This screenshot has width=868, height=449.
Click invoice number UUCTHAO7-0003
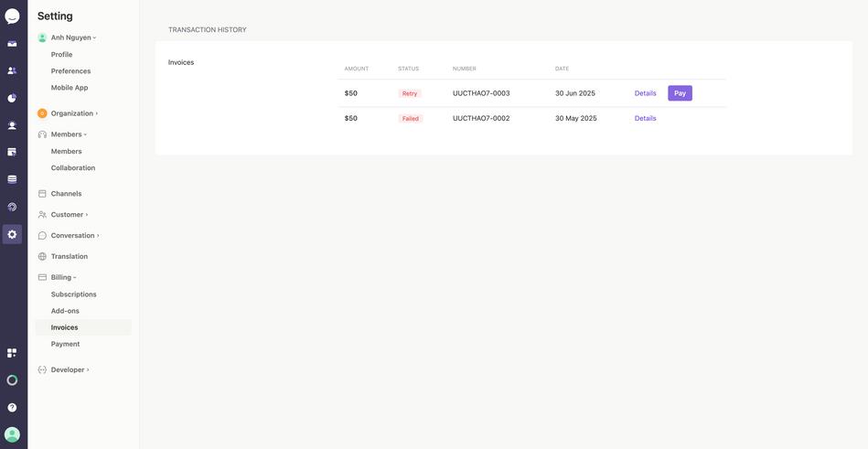(x=481, y=93)
